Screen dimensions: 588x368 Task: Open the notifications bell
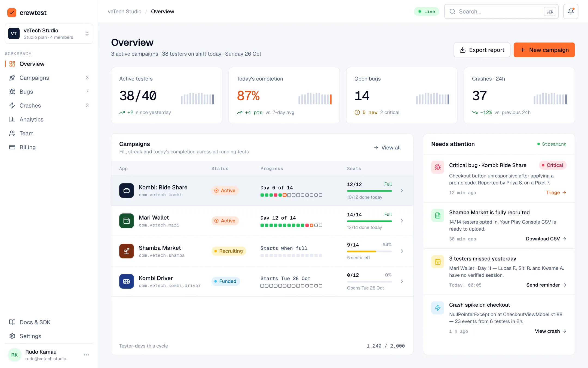[x=571, y=11]
